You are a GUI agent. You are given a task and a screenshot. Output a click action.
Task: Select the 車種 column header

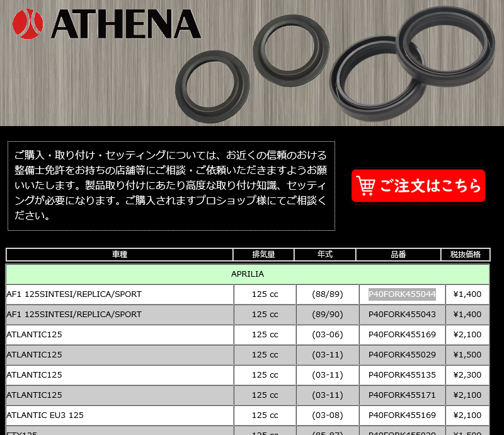(x=120, y=255)
